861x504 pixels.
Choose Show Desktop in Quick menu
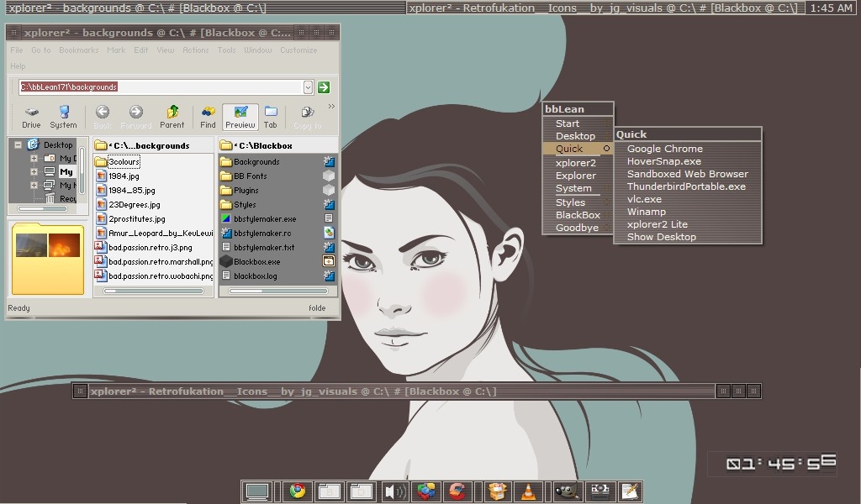pos(688,237)
